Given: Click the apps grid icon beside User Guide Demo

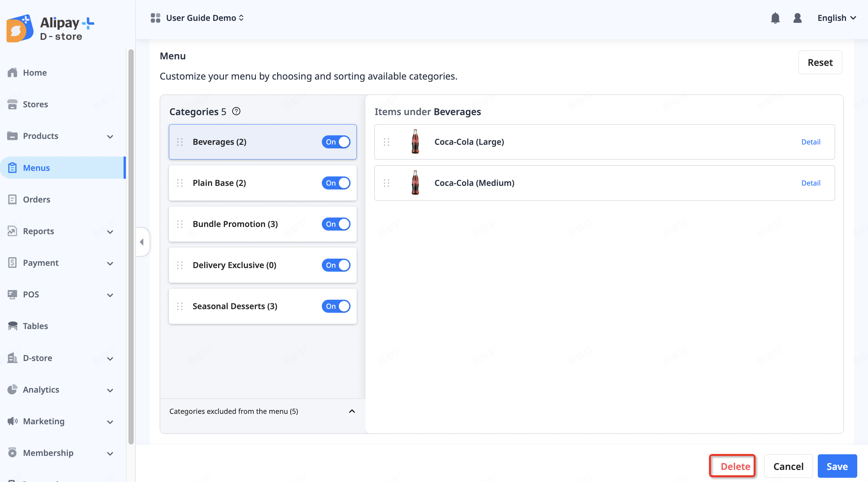Looking at the screenshot, I should 155,18.
